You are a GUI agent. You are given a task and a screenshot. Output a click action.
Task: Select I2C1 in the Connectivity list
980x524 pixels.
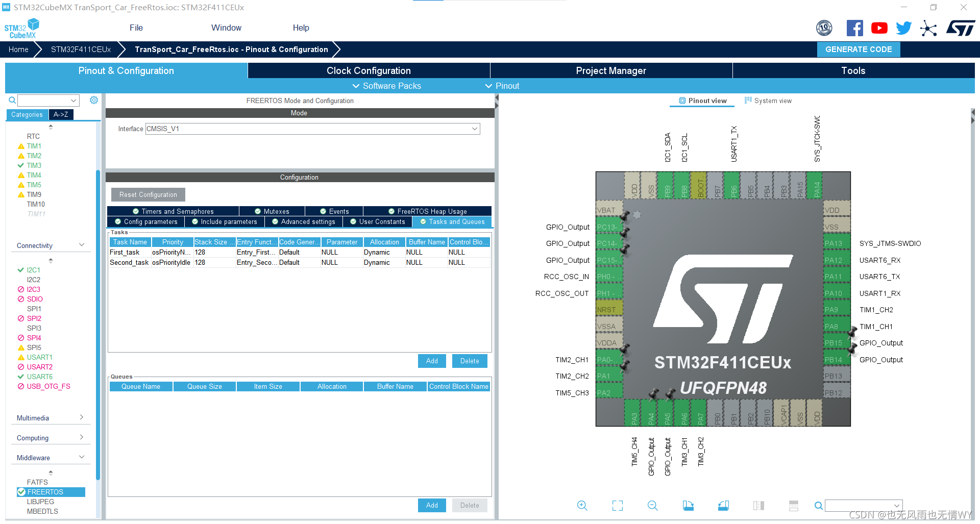pos(33,270)
